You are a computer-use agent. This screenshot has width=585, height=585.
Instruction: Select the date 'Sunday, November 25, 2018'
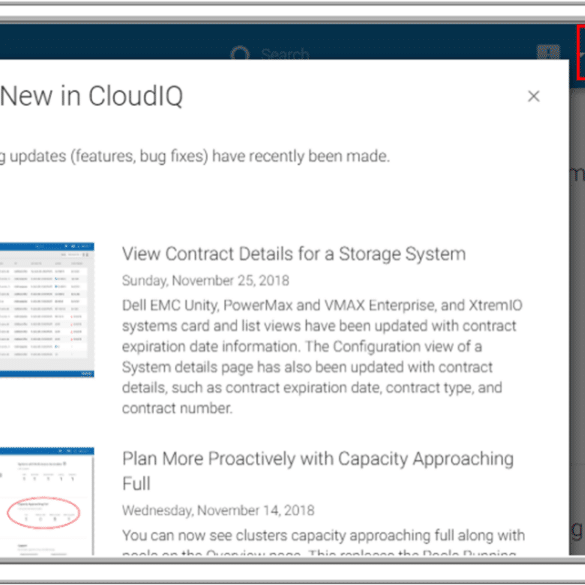[206, 281]
